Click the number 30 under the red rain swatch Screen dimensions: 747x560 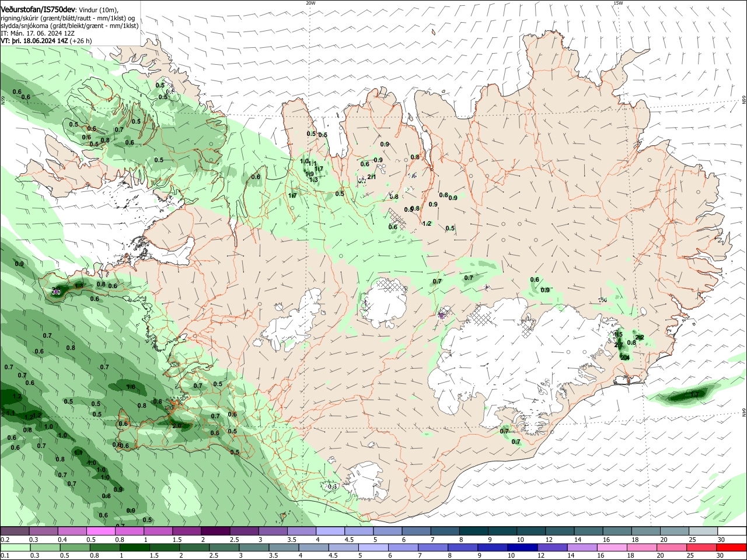point(721,556)
